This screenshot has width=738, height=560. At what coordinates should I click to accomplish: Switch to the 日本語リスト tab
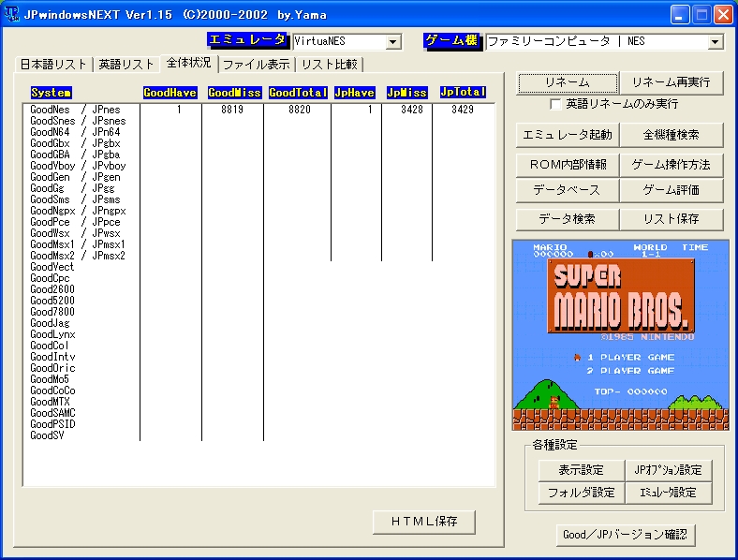click(x=53, y=65)
